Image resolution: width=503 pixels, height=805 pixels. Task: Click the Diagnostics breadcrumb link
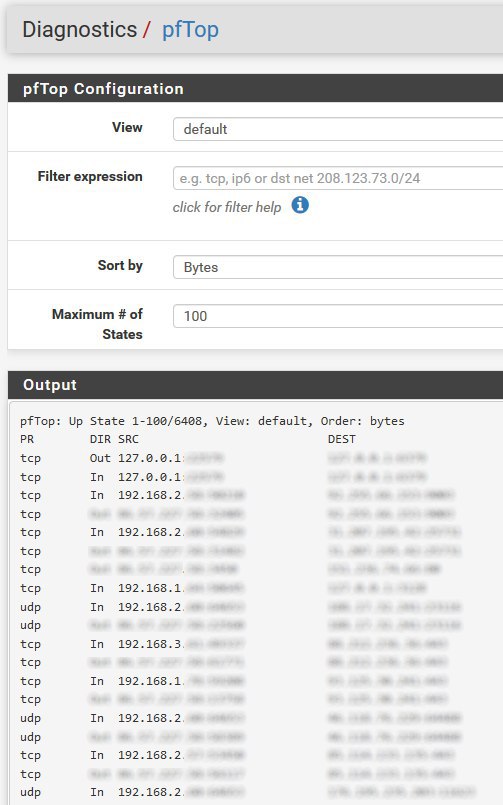pyautogui.click(x=80, y=30)
